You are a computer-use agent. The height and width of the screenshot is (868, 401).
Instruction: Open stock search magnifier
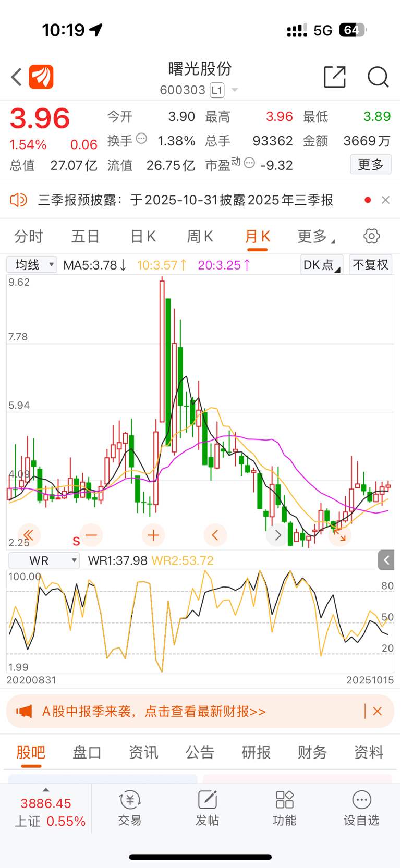(378, 77)
